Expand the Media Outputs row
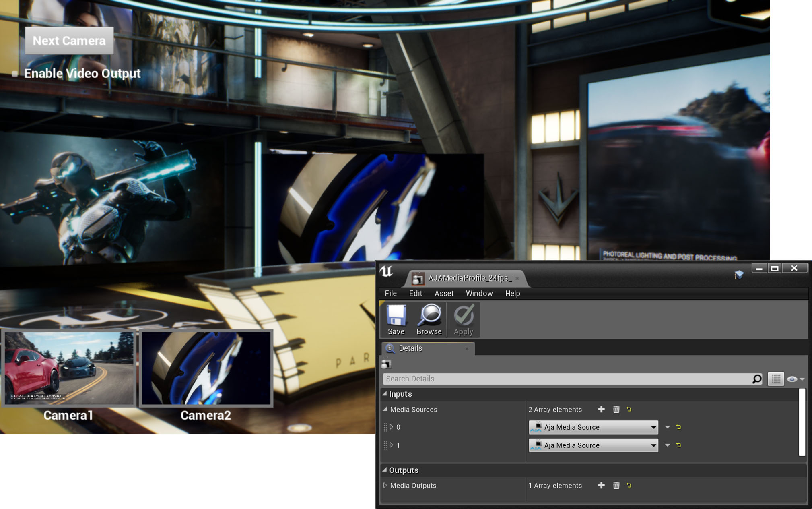This screenshot has height=509, width=812. coord(385,485)
